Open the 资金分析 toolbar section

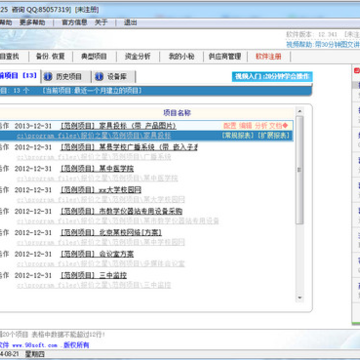138,56
